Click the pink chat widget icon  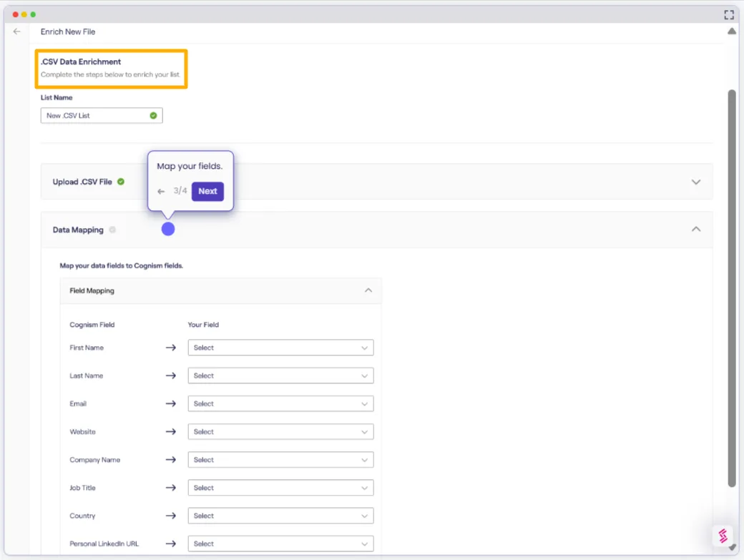(723, 536)
